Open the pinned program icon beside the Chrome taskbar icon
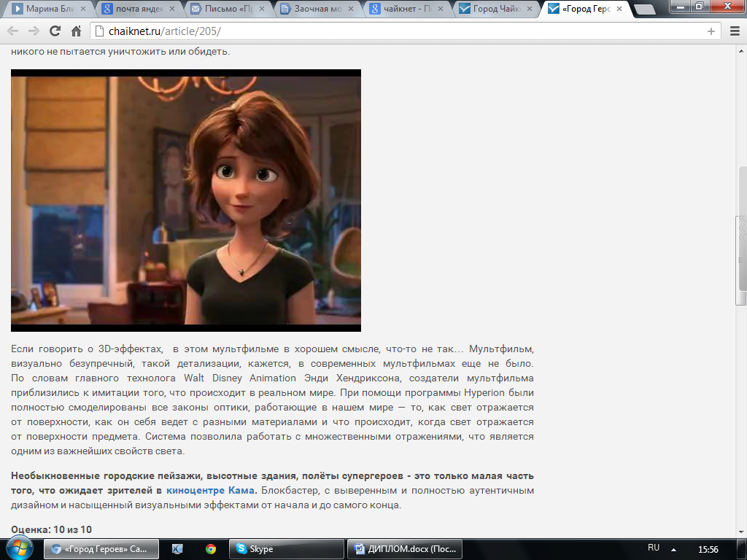The image size is (747, 560). click(x=177, y=549)
